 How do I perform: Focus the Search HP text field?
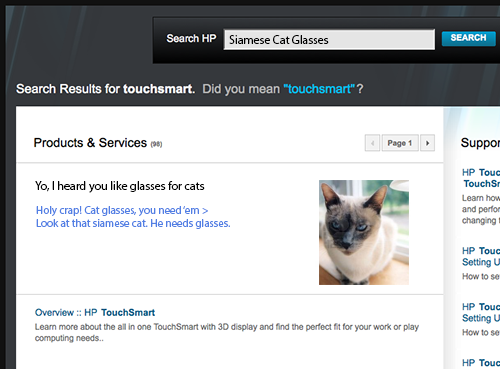329,40
